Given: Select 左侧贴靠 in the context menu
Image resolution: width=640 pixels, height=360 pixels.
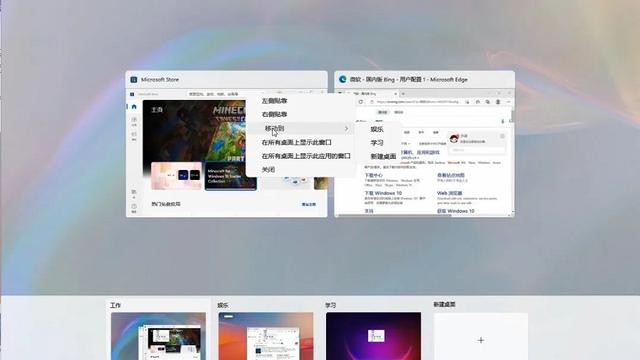Looking at the screenshot, I should click(x=274, y=101).
